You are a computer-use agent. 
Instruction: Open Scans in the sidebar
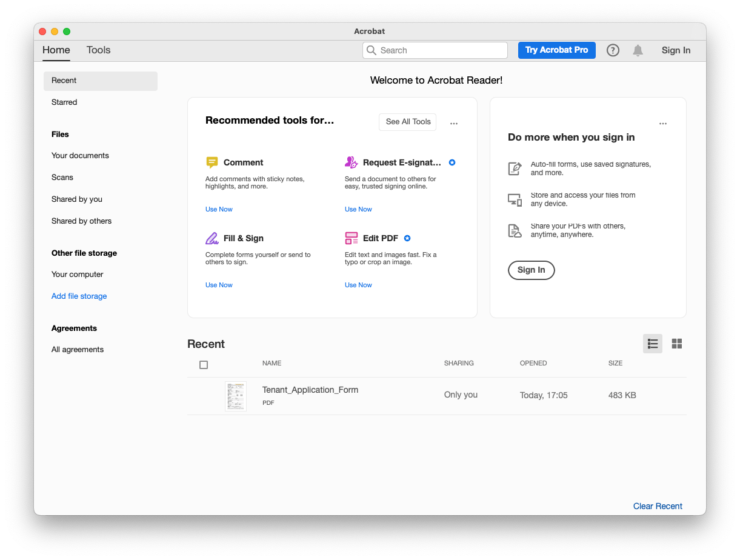click(x=62, y=178)
